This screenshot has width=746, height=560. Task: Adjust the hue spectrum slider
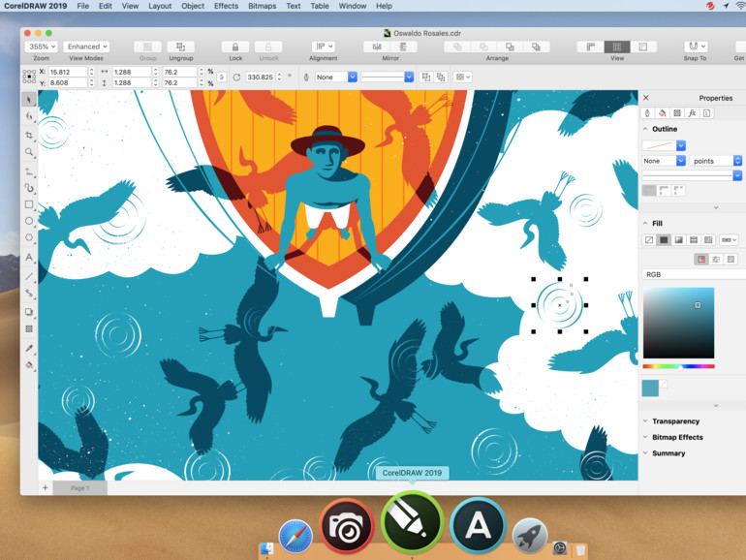[x=679, y=366]
